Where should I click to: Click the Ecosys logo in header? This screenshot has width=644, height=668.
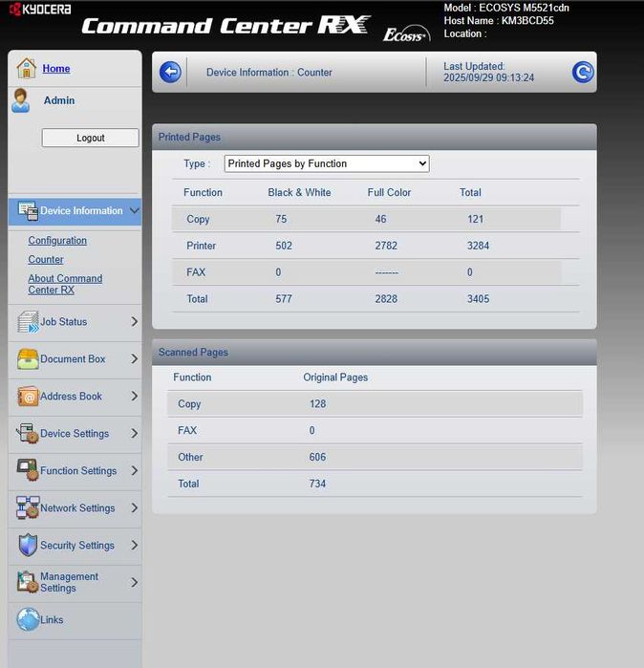tap(406, 34)
